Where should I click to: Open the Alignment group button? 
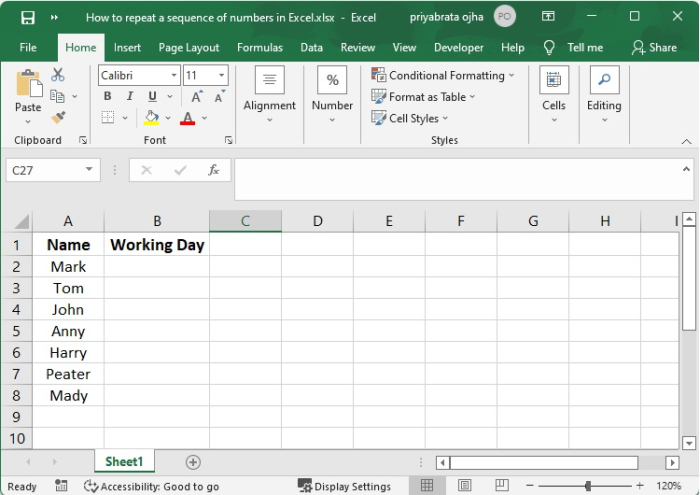click(x=269, y=95)
